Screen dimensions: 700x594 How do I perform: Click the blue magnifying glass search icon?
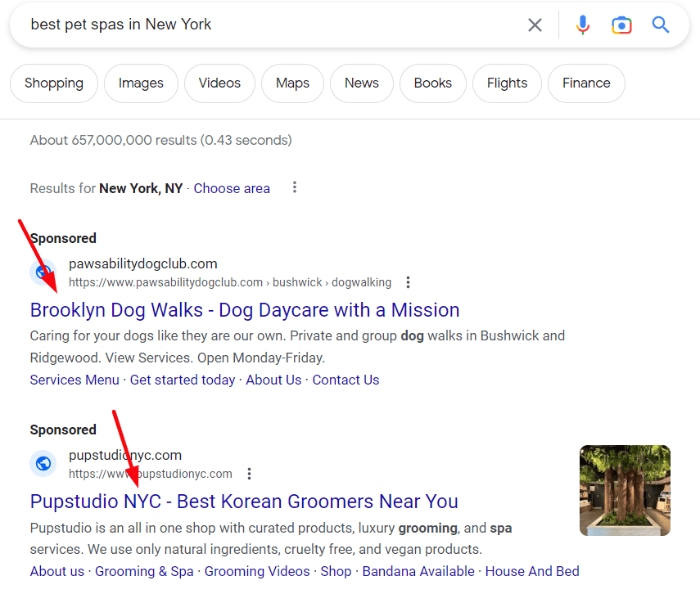[x=661, y=25]
